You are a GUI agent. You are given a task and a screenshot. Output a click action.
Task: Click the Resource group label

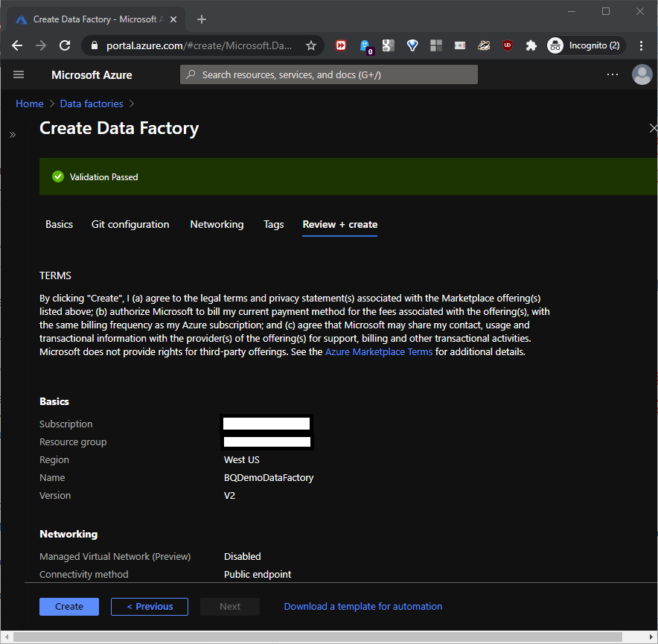click(x=73, y=442)
